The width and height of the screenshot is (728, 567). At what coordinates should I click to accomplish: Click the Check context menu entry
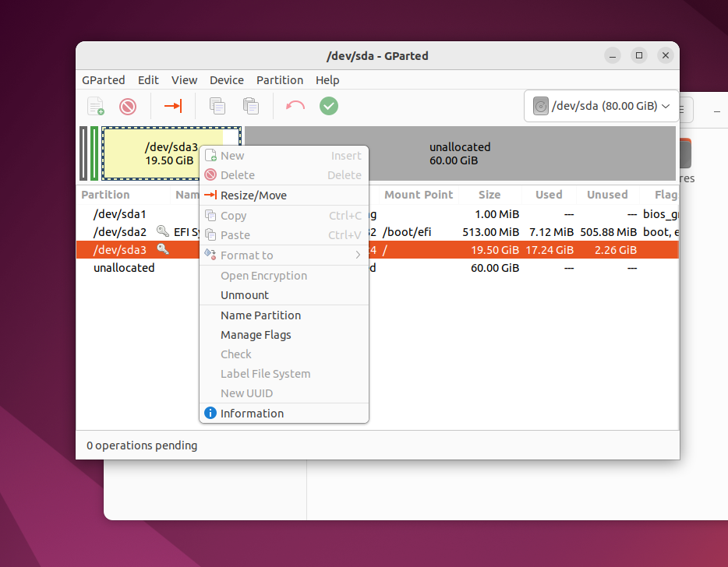click(284, 354)
